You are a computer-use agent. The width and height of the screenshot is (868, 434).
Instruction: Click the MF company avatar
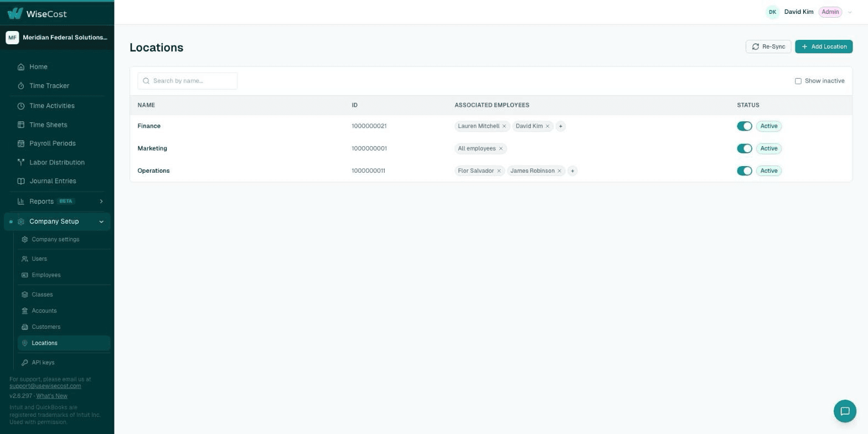pos(12,38)
